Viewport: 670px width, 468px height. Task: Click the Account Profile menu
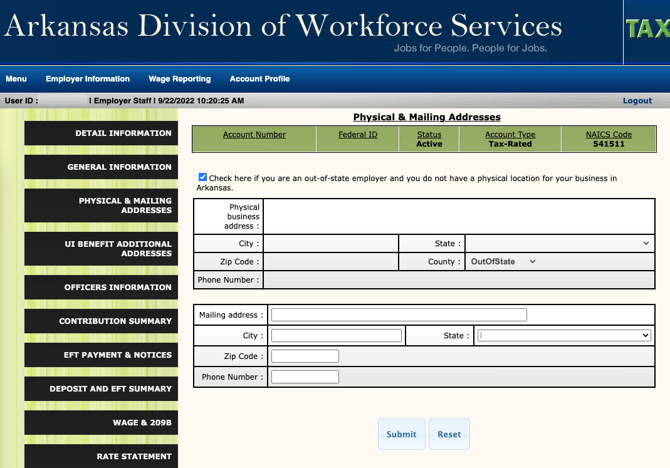coord(259,79)
